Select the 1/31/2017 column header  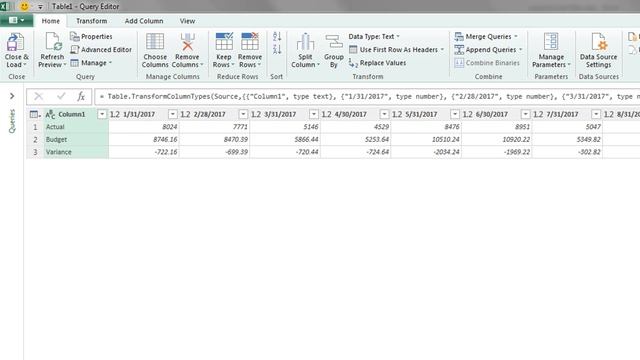coord(139,114)
